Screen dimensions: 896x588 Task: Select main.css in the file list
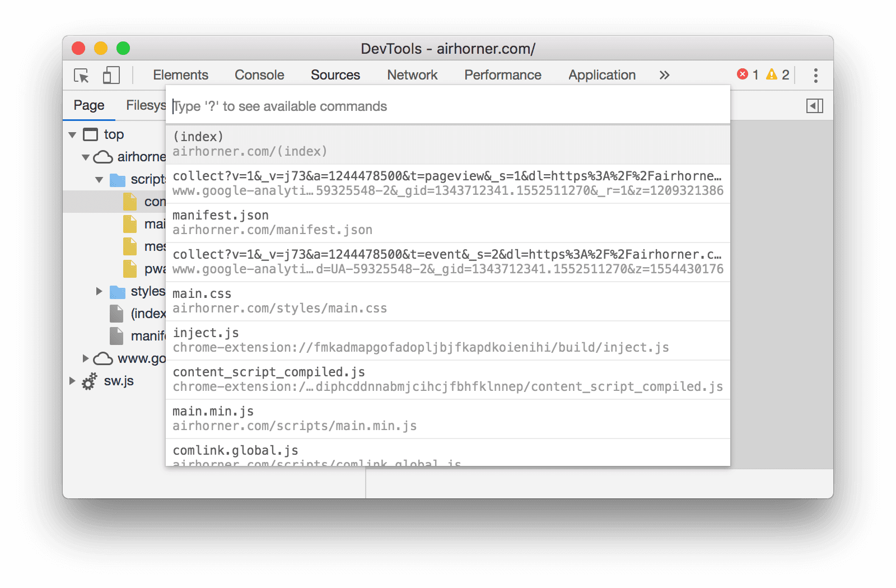(392, 300)
